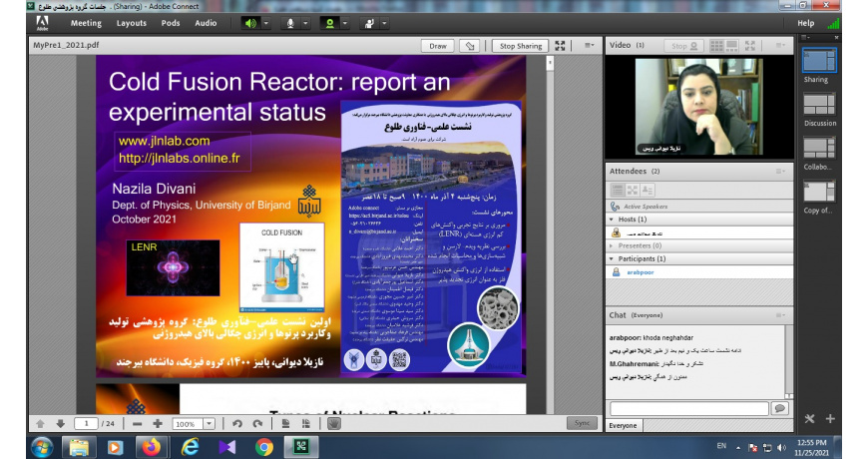Image resolution: width=868 pixels, height=459 pixels.
Task: Expand the Presenters group
Action: pos(612,245)
